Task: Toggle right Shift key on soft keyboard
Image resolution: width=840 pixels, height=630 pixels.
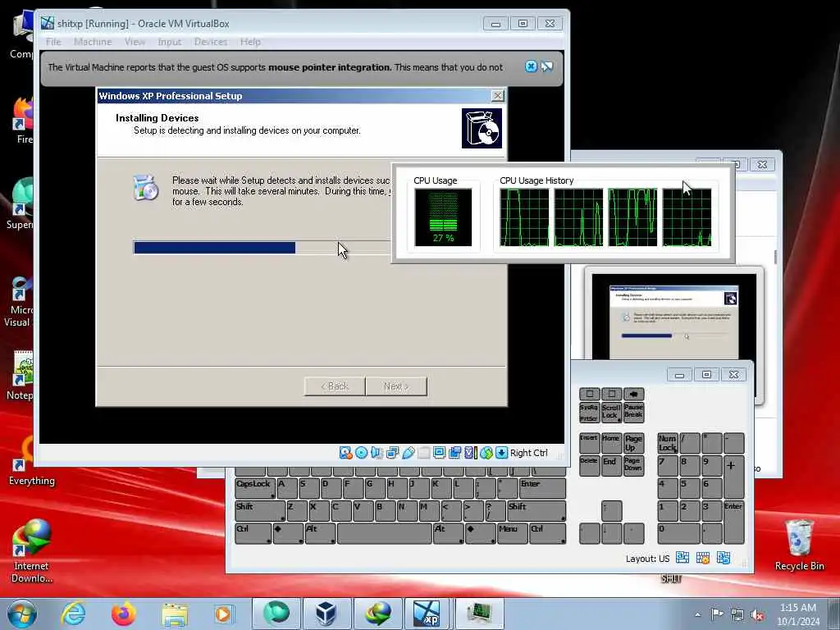Action: point(536,511)
